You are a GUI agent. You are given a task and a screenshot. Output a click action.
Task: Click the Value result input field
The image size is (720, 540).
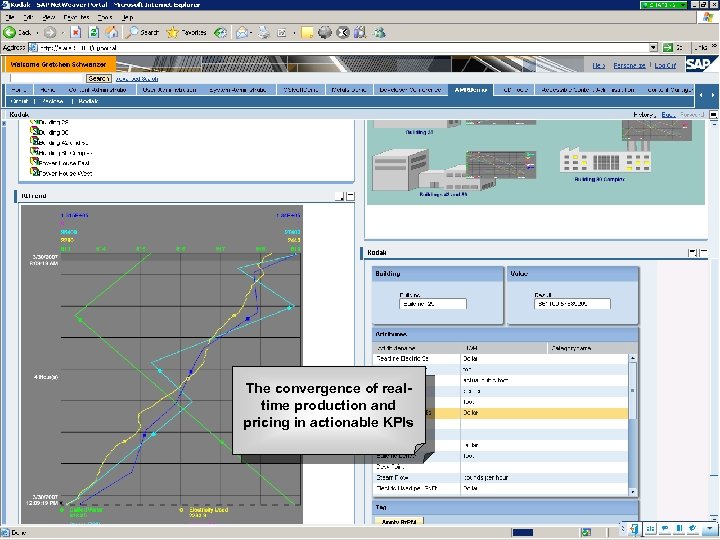(x=572, y=304)
